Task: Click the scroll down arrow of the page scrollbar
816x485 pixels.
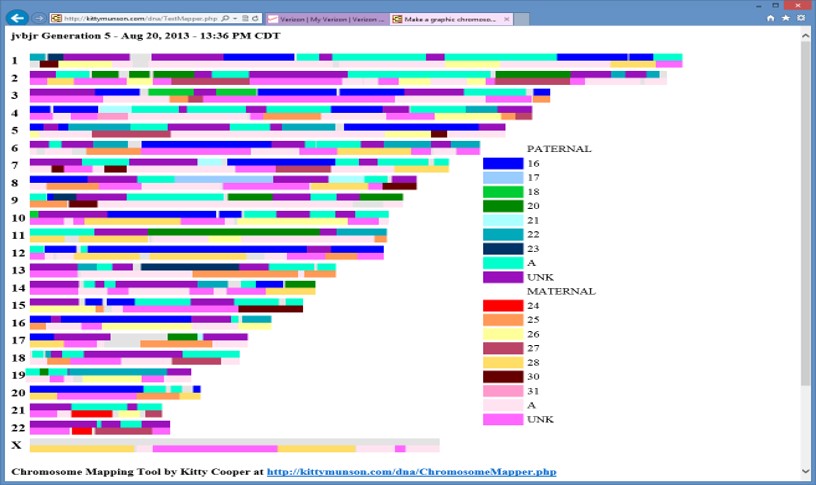Action: 807,470
